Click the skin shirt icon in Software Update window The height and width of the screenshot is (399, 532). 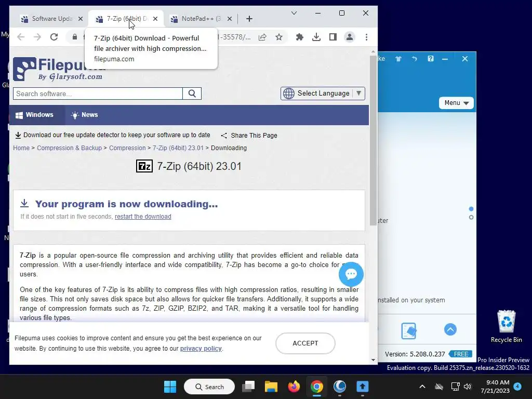coord(398,59)
